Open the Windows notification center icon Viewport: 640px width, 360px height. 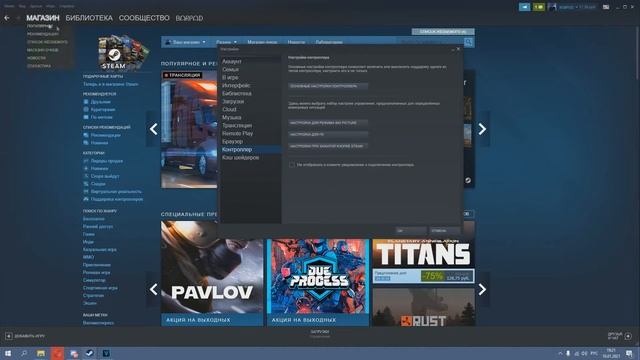pyautogui.click(x=629, y=353)
